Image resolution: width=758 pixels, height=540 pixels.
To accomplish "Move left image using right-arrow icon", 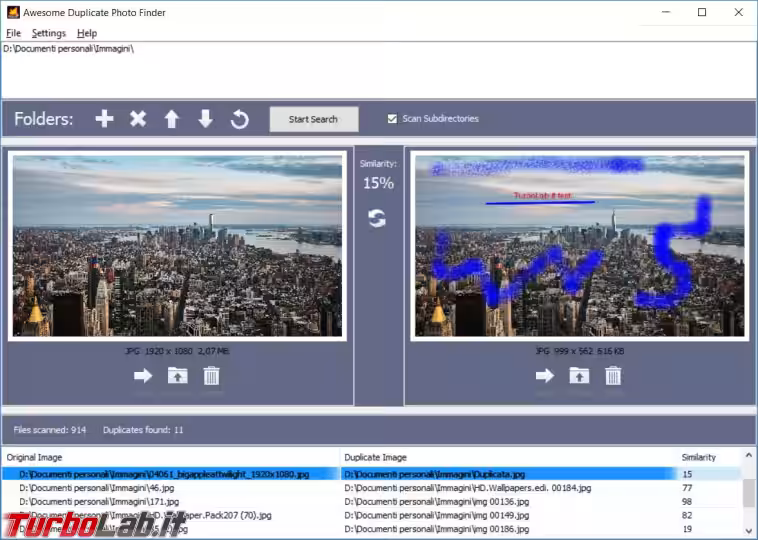I will (x=143, y=376).
